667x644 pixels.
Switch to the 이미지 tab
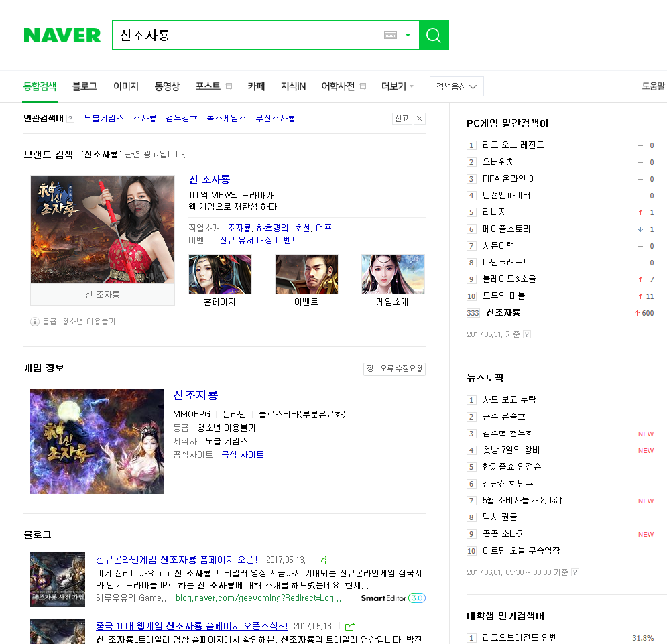pyautogui.click(x=126, y=86)
